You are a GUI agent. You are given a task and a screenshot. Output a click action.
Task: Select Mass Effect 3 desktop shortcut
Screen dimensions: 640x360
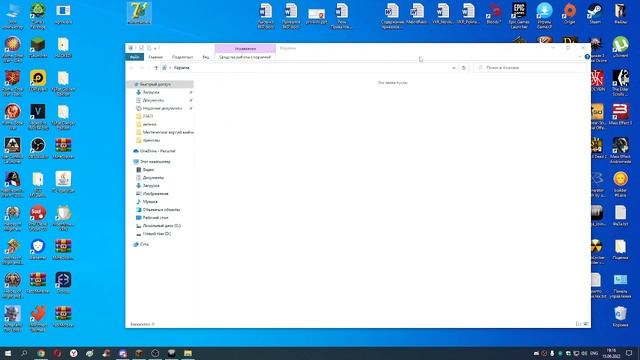tap(620, 114)
